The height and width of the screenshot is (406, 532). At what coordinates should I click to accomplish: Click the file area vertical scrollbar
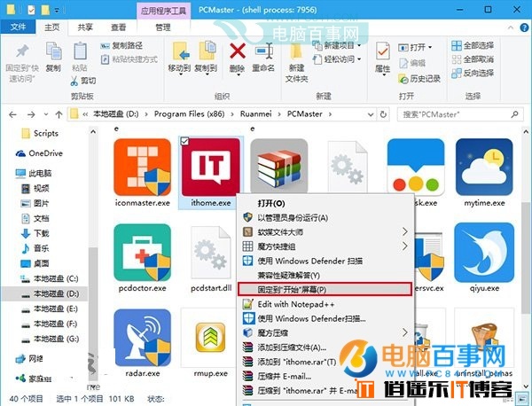(526, 257)
